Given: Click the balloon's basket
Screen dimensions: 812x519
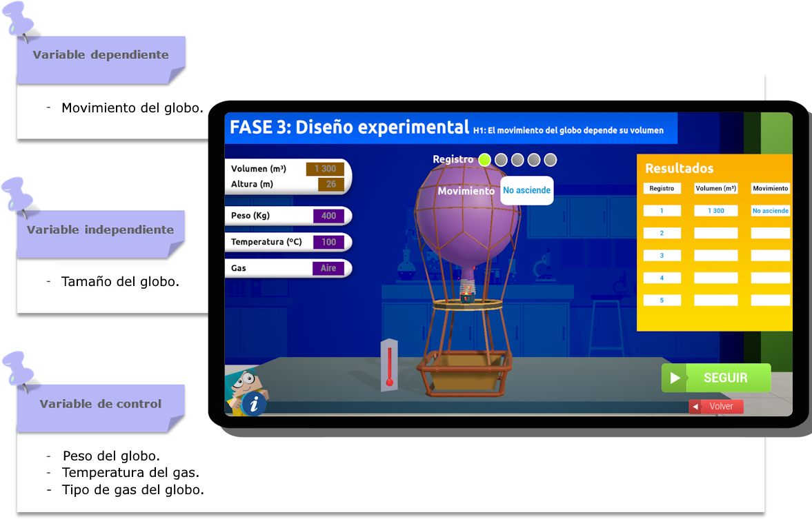Looking at the screenshot, I should 464,373.
